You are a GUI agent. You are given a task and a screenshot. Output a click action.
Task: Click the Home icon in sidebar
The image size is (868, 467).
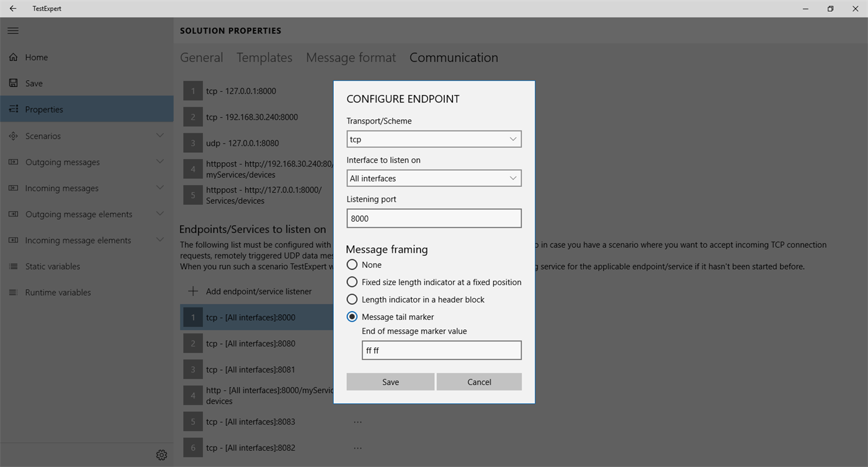tap(13, 57)
